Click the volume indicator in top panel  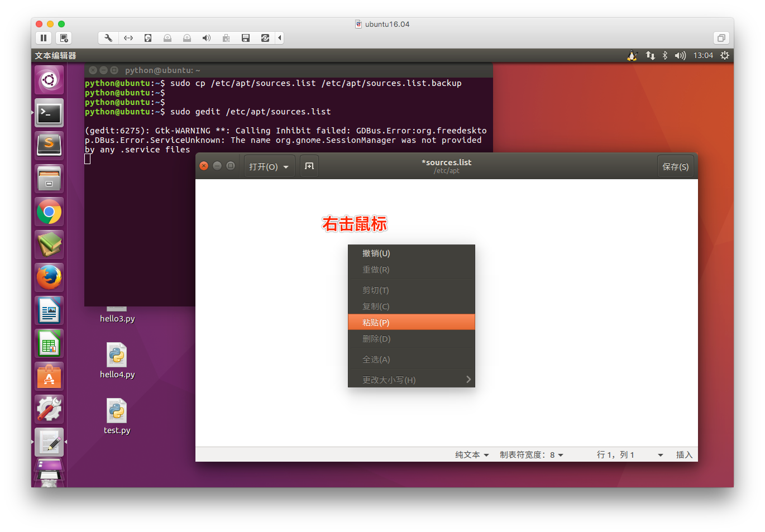[x=680, y=55]
